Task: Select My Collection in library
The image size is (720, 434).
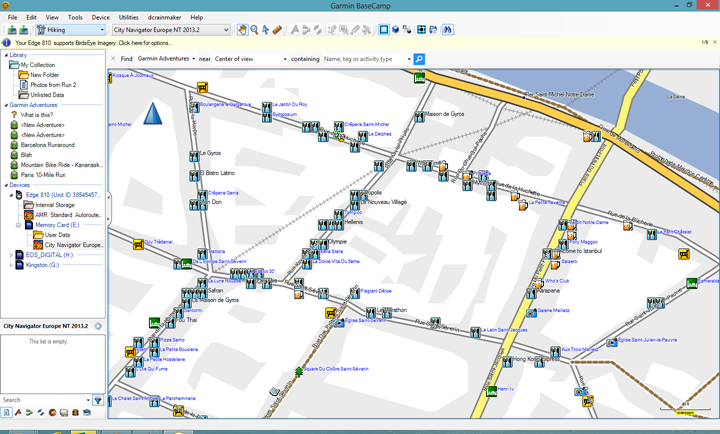Action: coord(38,65)
